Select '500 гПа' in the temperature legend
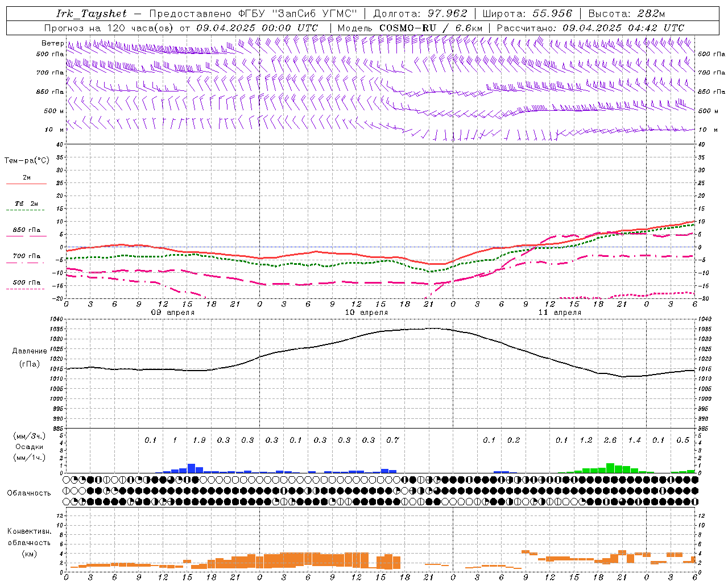Image resolution: width=728 pixels, height=582 pixels. pos(27,282)
